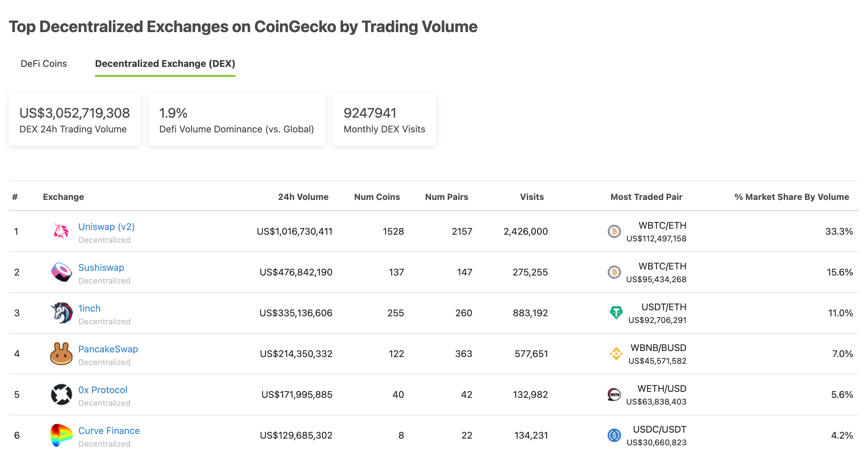Viewport: 868px width, 454px height.
Task: Click the WBTC coin icon in Uniswap row
Action: pyautogui.click(x=614, y=231)
